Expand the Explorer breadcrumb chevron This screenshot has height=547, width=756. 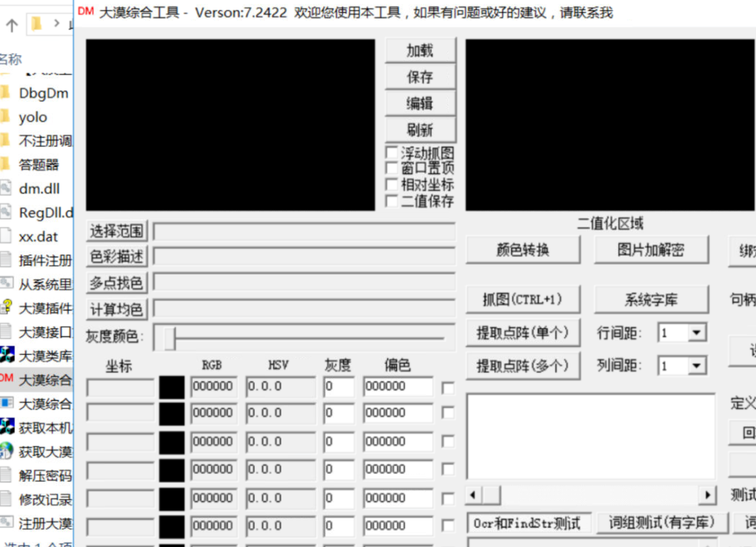[56, 23]
